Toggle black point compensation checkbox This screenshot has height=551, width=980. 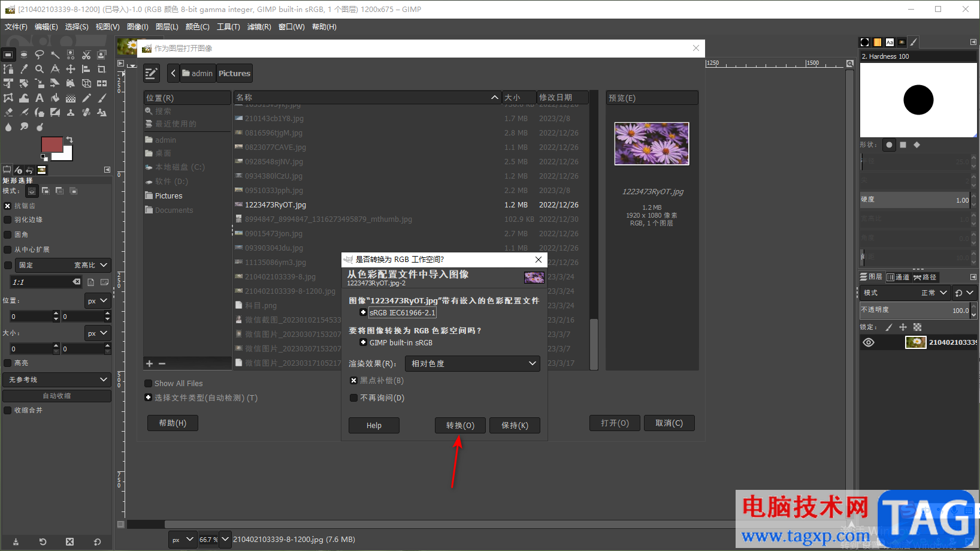pos(353,381)
